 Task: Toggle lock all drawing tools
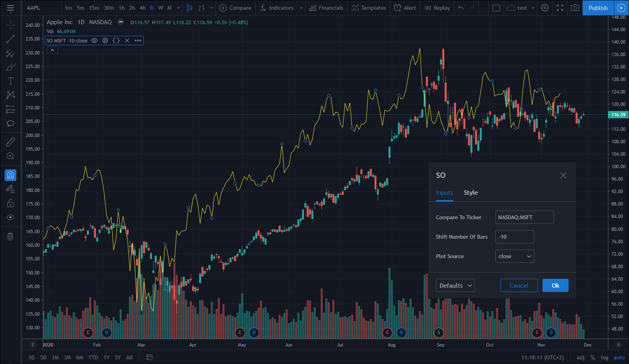click(11, 203)
